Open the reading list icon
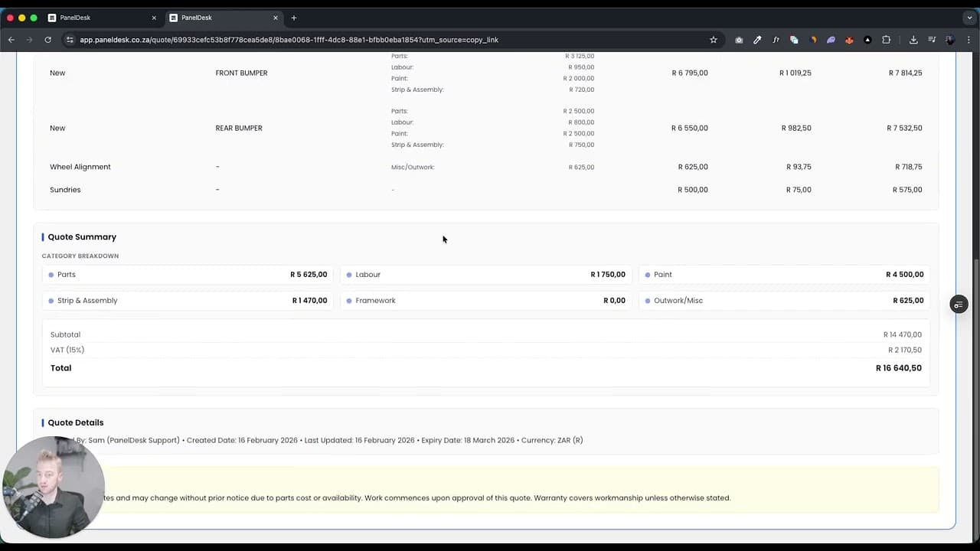The height and width of the screenshot is (551, 980). pyautogui.click(x=931, y=40)
